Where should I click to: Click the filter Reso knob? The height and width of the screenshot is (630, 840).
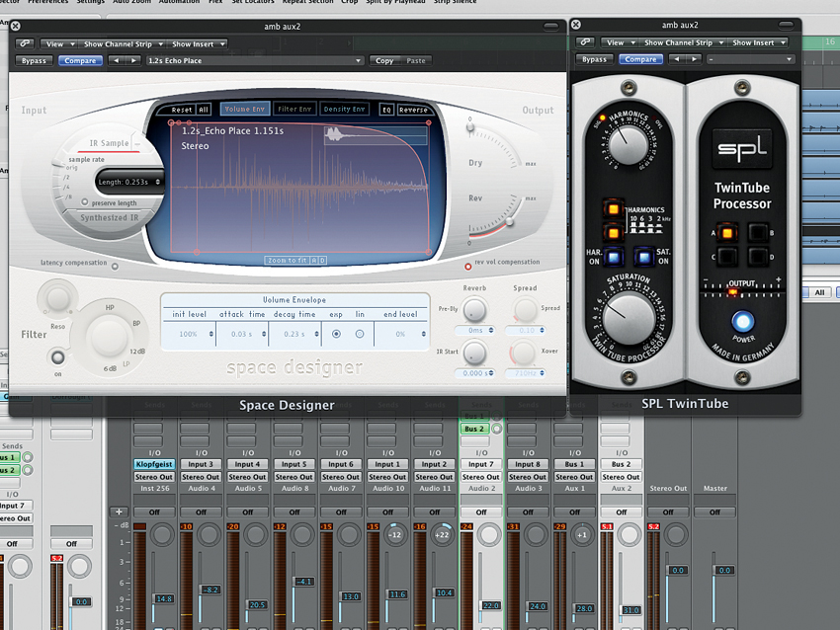point(57,298)
